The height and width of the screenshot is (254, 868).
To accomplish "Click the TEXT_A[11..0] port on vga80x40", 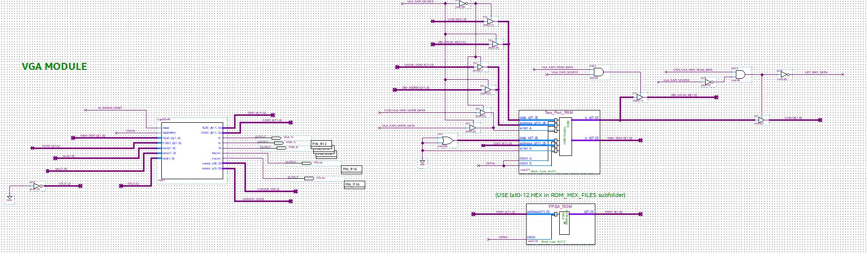I will tap(211, 128).
